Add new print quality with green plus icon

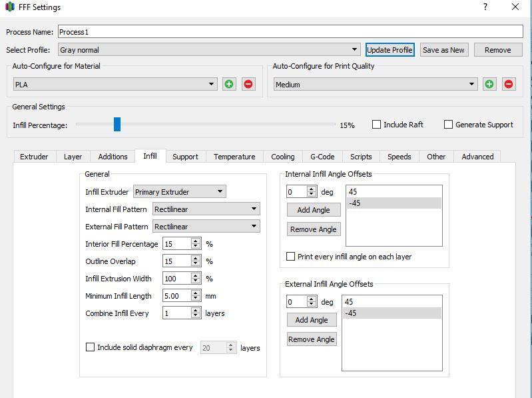tap(489, 84)
